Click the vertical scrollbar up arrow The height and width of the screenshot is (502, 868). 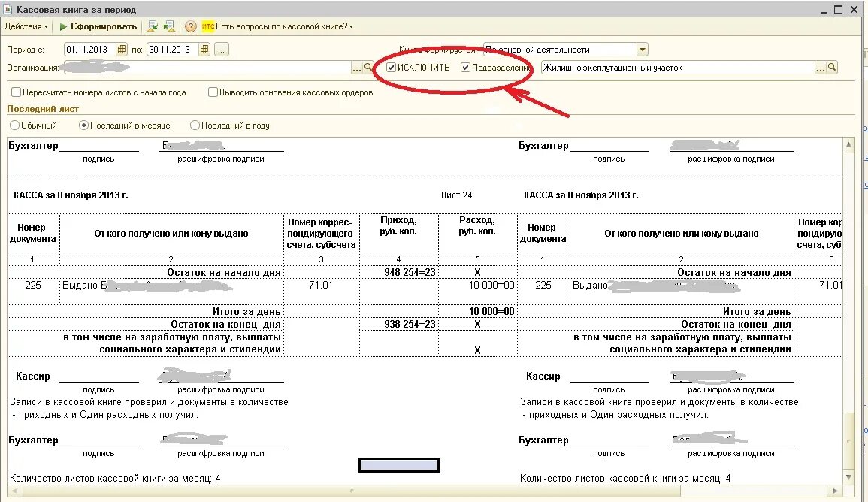click(x=848, y=145)
